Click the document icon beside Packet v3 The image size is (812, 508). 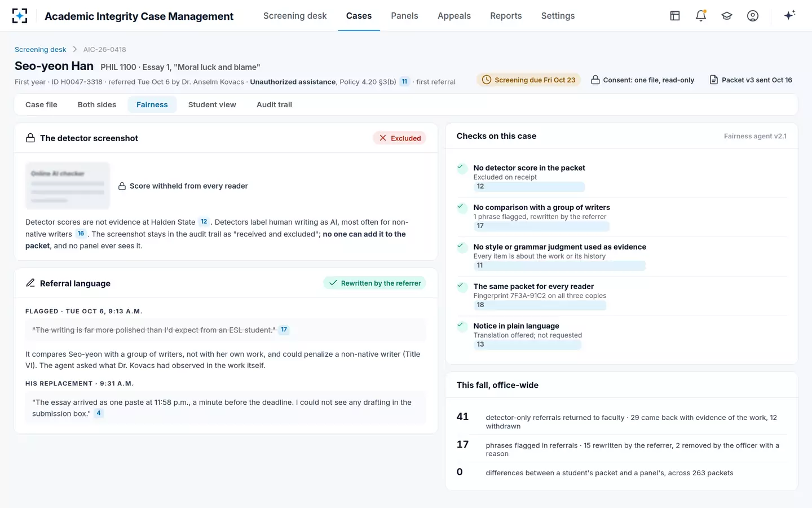tap(714, 80)
